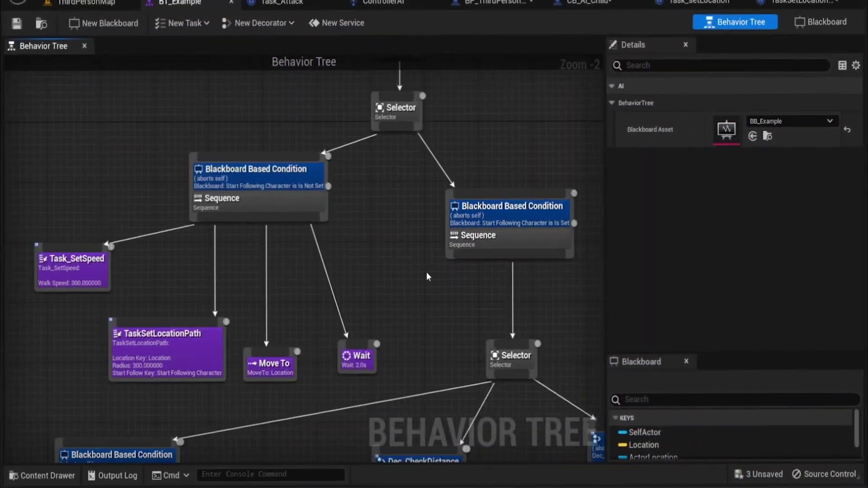The height and width of the screenshot is (488, 868).
Task: Switch to Behavior Tree mode
Action: [735, 22]
